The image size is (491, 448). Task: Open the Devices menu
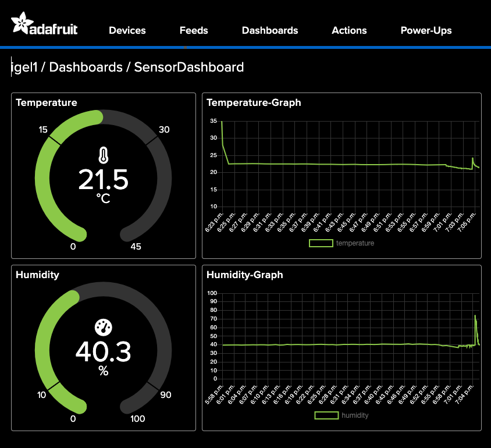[127, 30]
